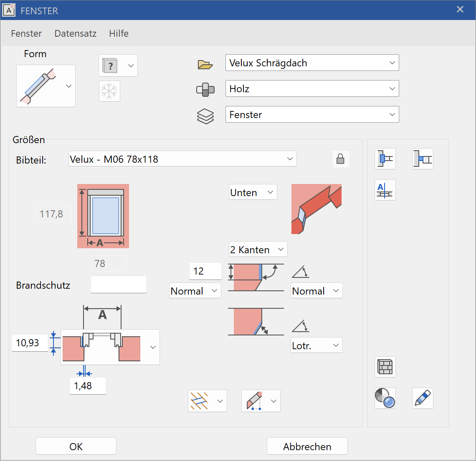The height and width of the screenshot is (461, 476).
Task: Open the 2 Kanten dropdown
Action: coord(258,249)
